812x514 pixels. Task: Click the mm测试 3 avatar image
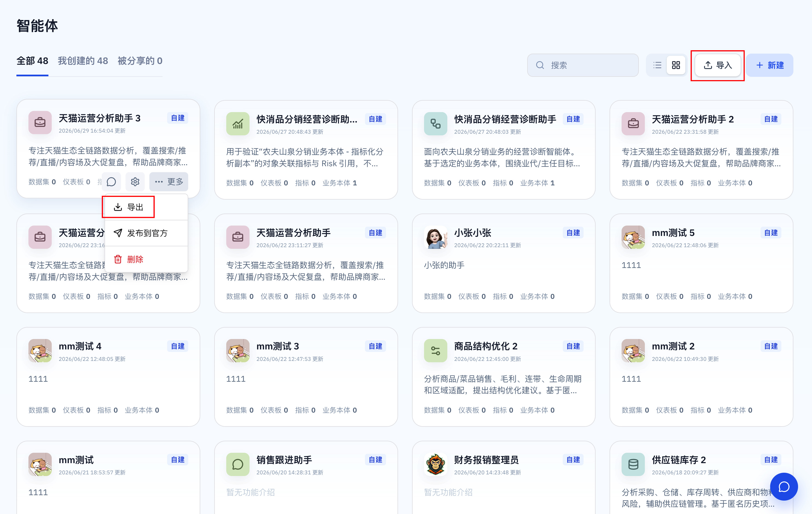pos(237,351)
